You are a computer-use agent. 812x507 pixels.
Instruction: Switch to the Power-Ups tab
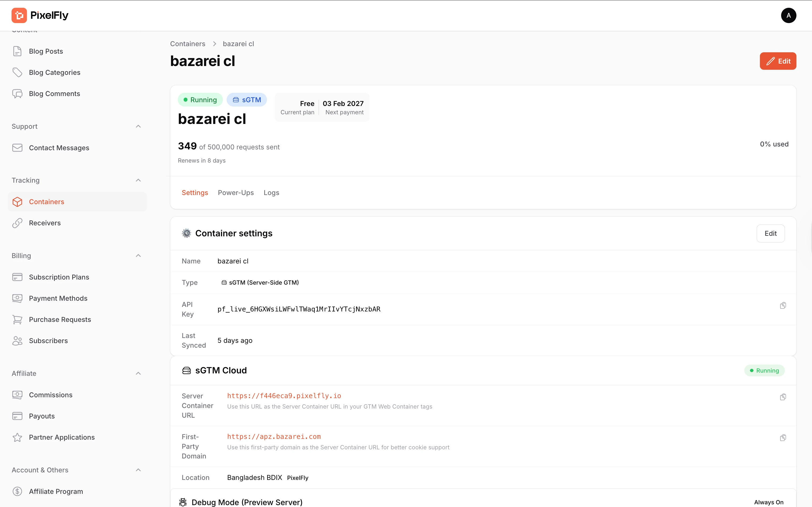point(235,193)
